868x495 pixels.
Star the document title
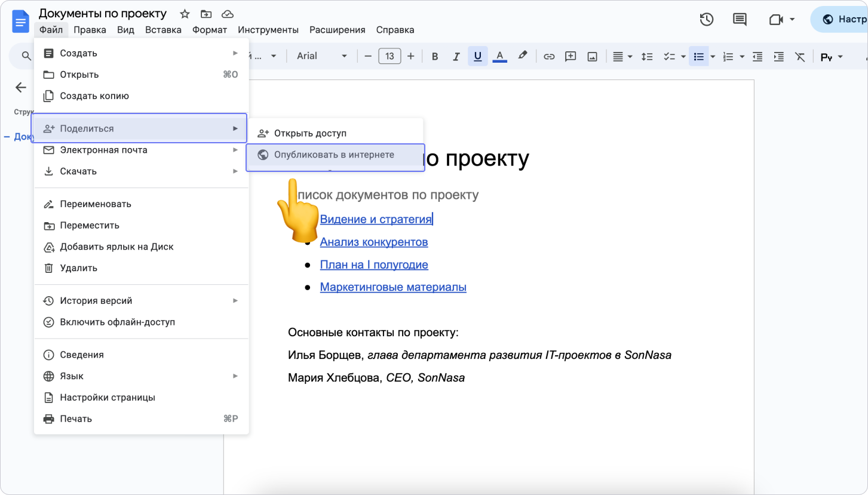point(185,14)
